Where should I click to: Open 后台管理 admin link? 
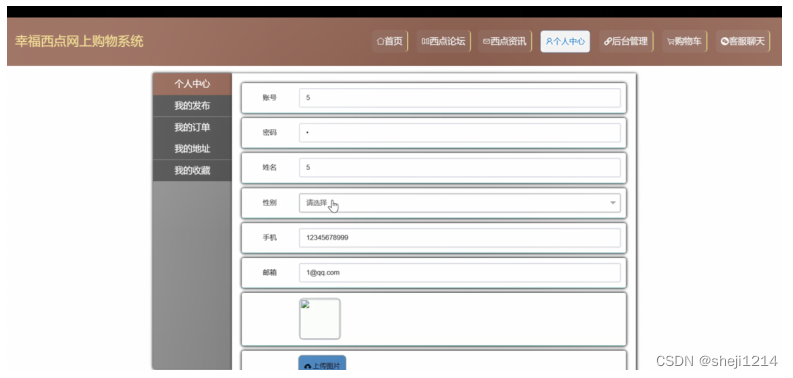click(x=626, y=41)
